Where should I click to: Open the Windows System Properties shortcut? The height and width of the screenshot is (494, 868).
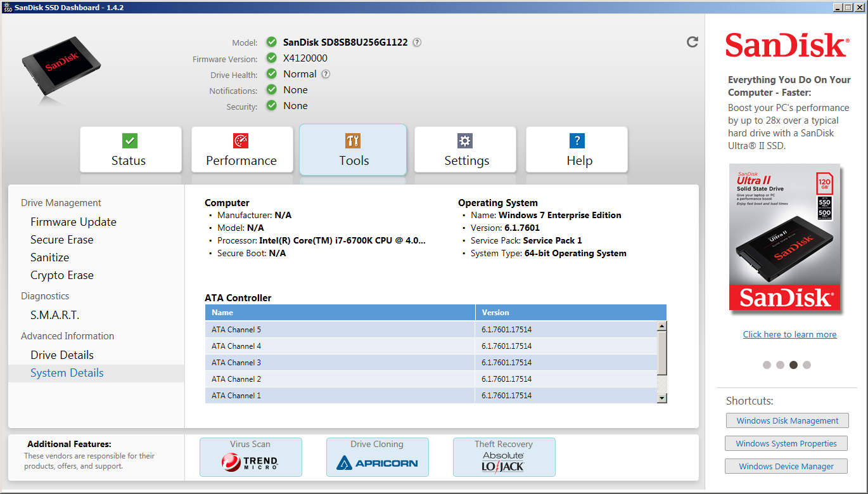[x=786, y=443]
